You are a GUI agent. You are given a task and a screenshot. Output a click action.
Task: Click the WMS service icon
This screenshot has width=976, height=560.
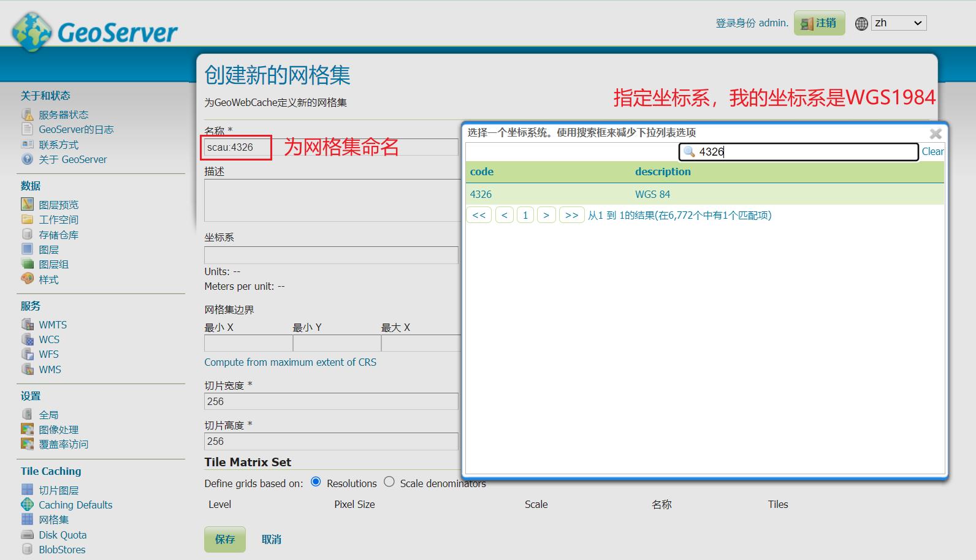click(x=28, y=369)
